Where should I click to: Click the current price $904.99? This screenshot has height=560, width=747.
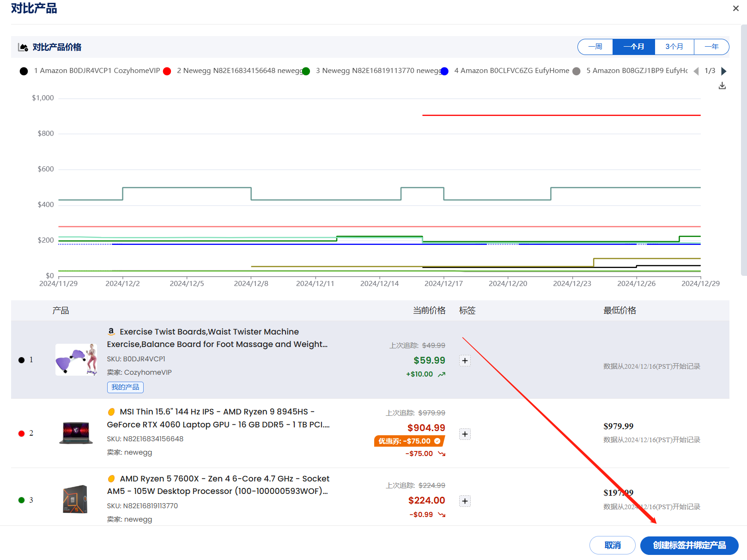426,428
